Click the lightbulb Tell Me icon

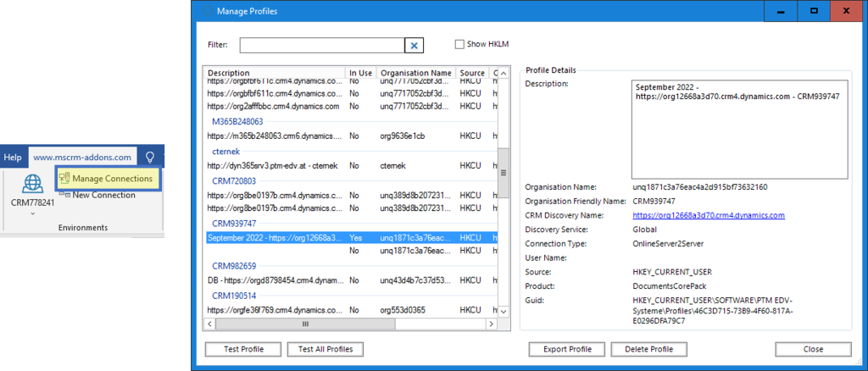tap(149, 157)
